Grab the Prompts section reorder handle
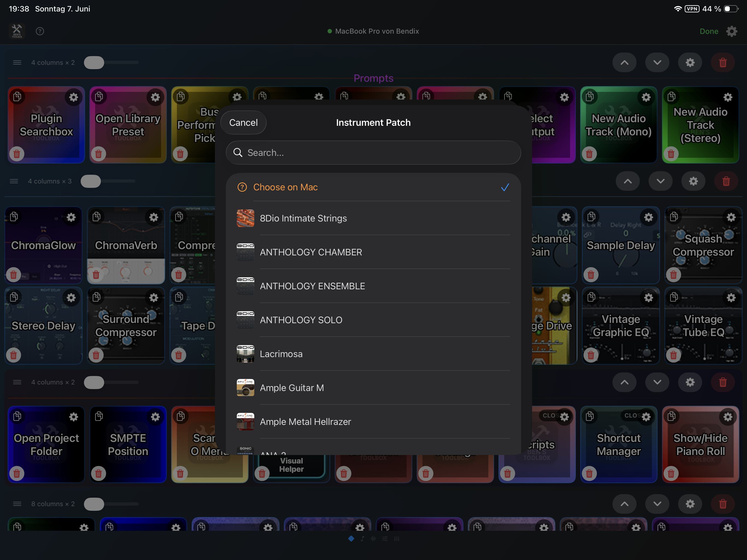747x560 pixels. pyautogui.click(x=17, y=63)
